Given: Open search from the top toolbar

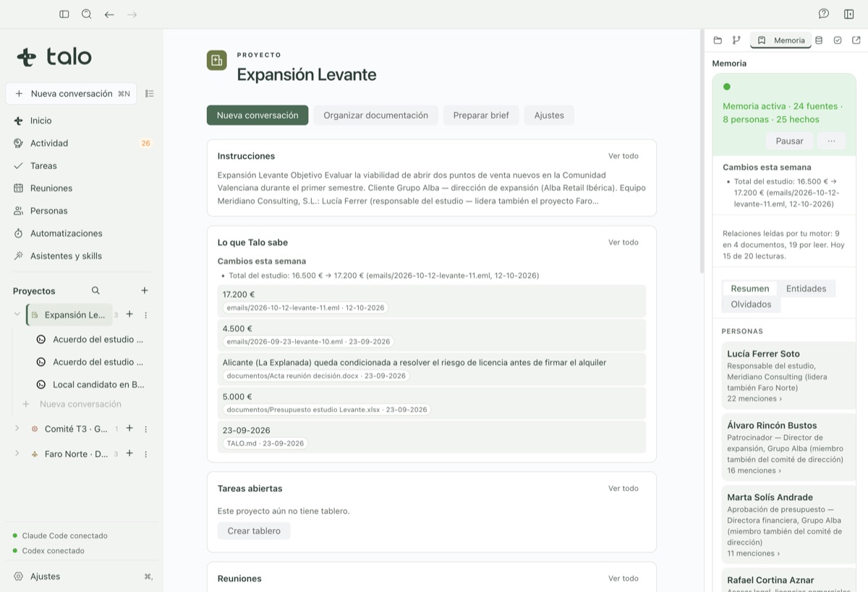Looking at the screenshot, I should [x=87, y=14].
